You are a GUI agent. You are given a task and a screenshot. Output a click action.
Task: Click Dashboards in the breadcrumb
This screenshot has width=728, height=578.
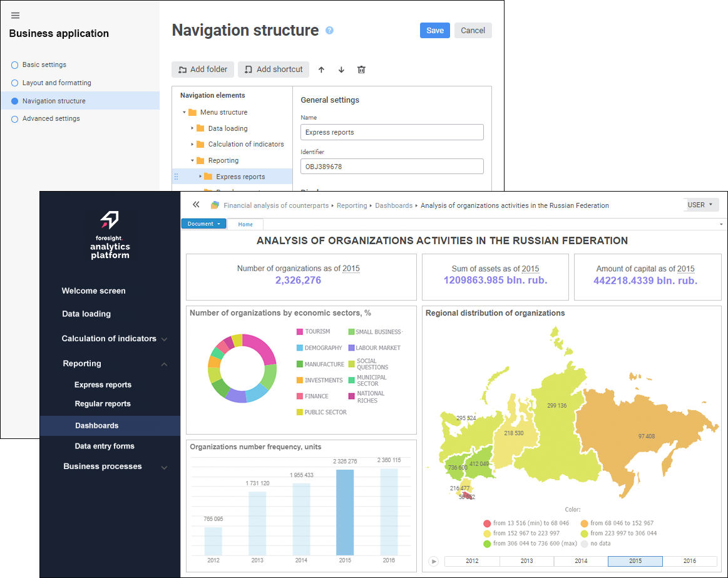(394, 205)
